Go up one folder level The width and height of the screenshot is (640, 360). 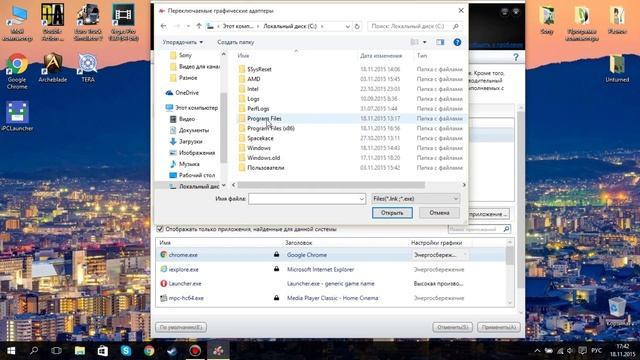199,26
